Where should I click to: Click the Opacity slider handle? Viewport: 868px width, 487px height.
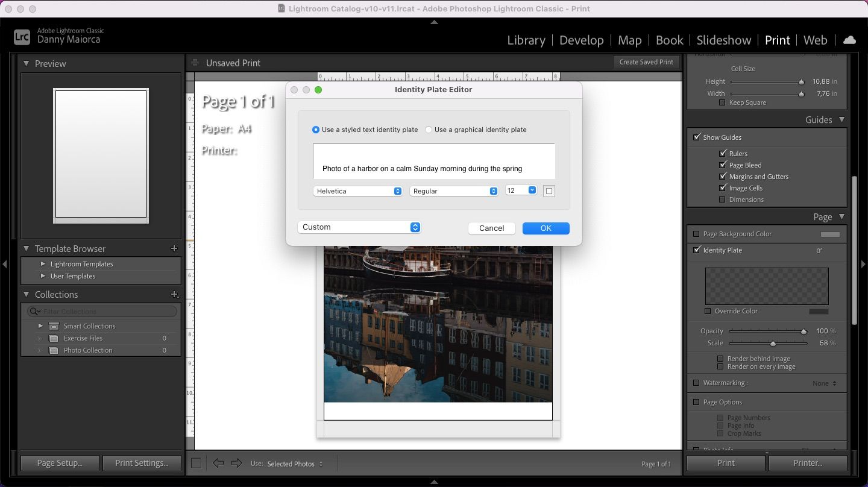[x=804, y=331]
